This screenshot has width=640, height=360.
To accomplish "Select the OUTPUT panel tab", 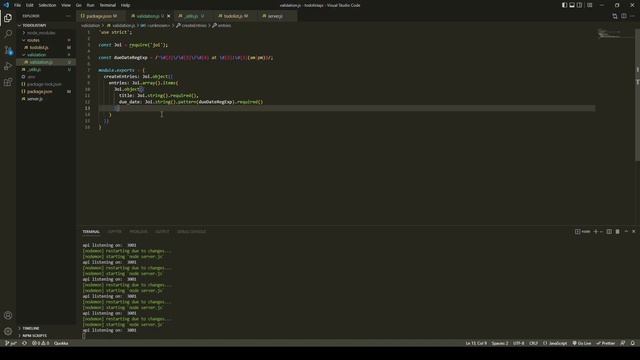I will [162, 231].
